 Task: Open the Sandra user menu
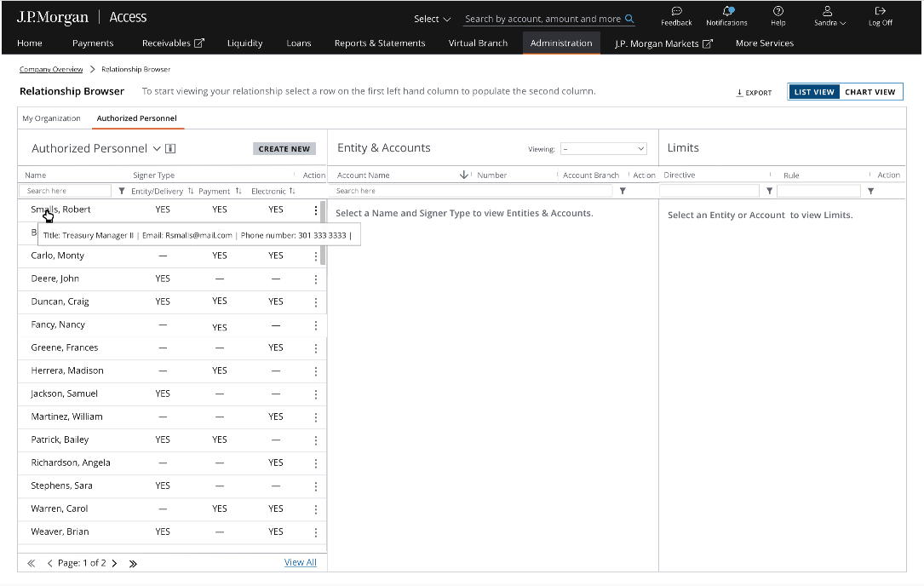pos(829,17)
